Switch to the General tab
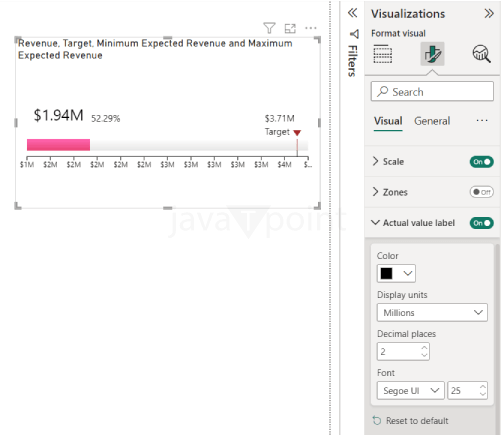501x435 pixels. point(432,121)
